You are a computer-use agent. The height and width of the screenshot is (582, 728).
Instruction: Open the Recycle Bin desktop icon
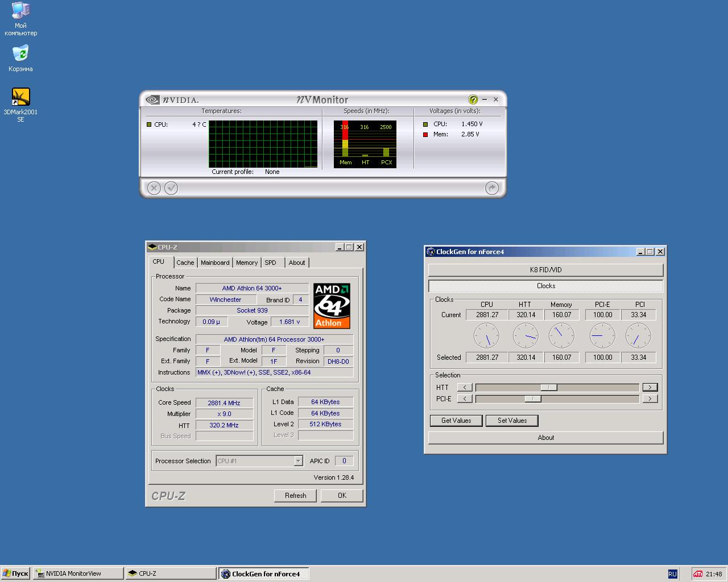(x=20, y=59)
